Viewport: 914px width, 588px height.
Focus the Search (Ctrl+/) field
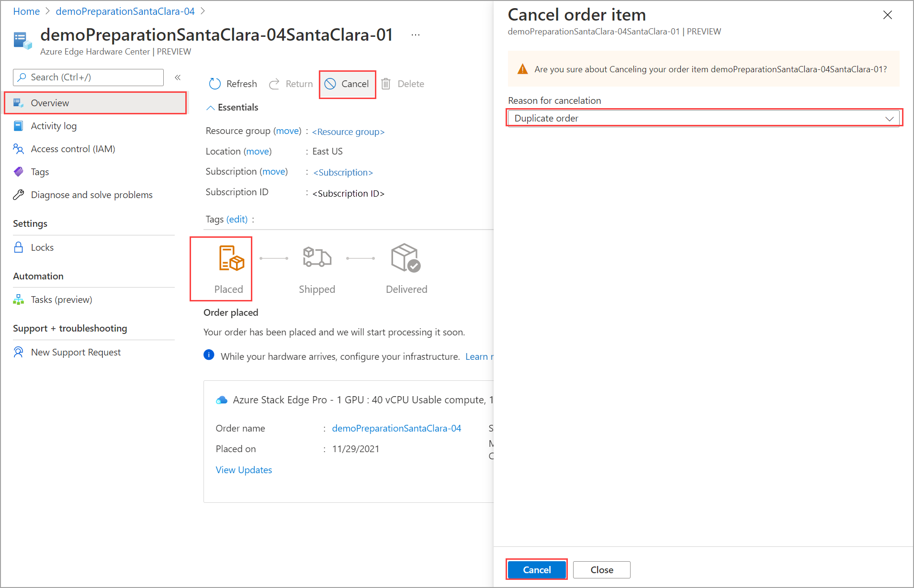(89, 77)
